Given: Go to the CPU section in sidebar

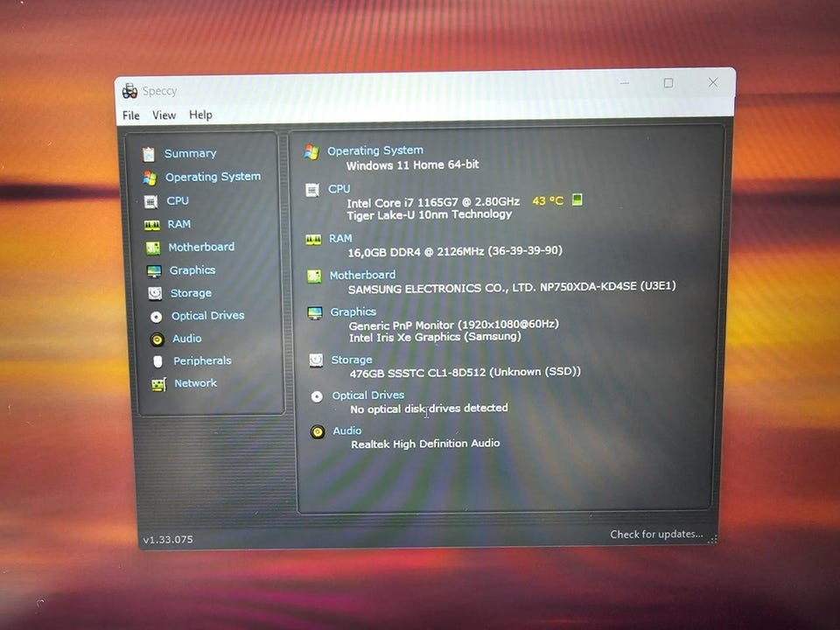Looking at the screenshot, I should pyautogui.click(x=178, y=201).
